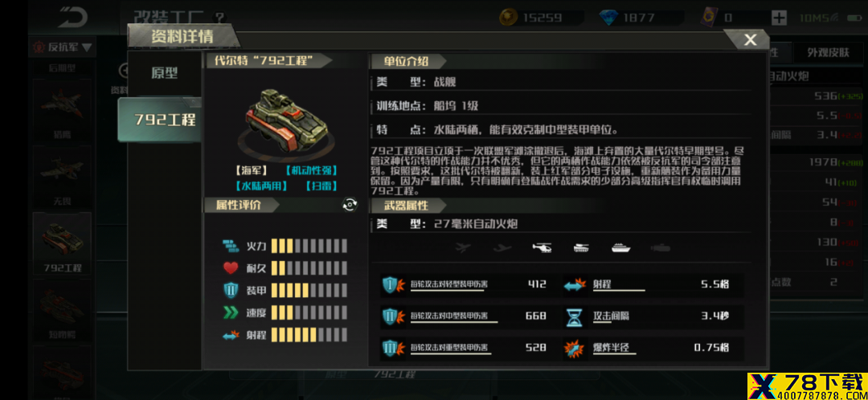This screenshot has height=400, width=868.
Task: Expand the 反抗军 faction dropdown
Action: pyautogui.click(x=63, y=47)
